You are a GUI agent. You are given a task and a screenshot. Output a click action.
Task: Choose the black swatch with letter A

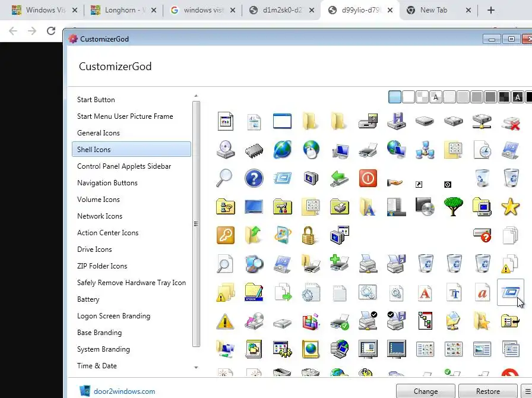click(x=518, y=97)
